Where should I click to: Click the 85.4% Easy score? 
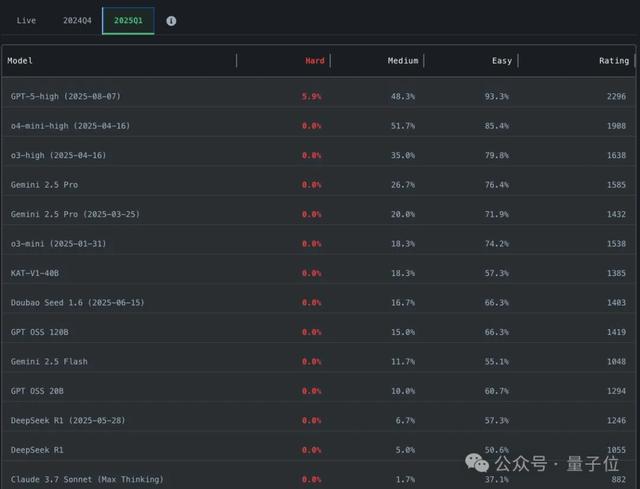pos(497,126)
